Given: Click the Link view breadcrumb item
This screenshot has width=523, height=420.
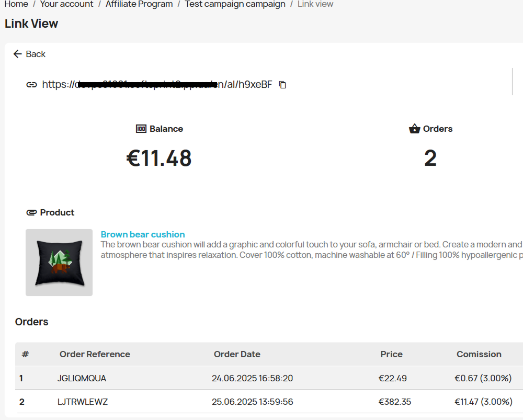Looking at the screenshot, I should click(315, 4).
